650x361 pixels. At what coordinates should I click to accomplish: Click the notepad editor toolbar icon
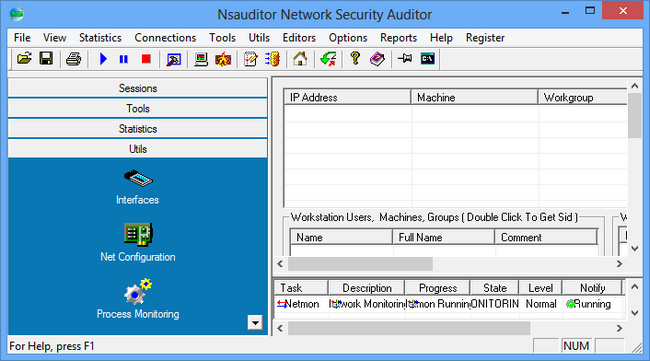pos(250,59)
